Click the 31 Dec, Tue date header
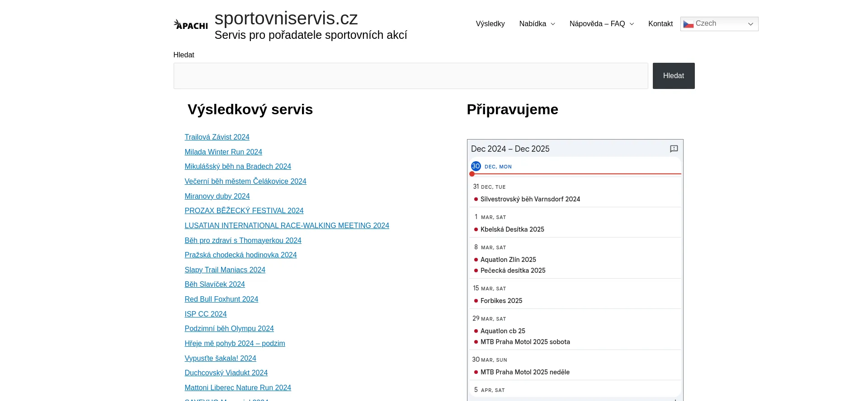The height and width of the screenshot is (401, 868). [x=489, y=187]
